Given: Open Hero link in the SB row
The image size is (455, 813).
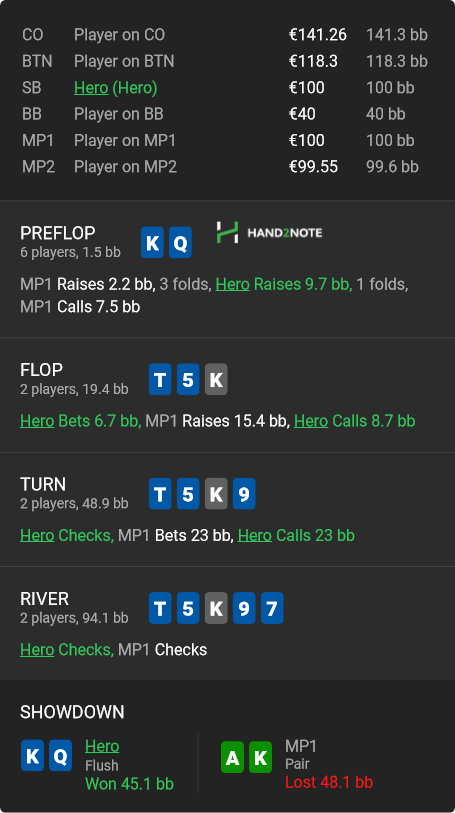Looking at the screenshot, I should 91,88.
